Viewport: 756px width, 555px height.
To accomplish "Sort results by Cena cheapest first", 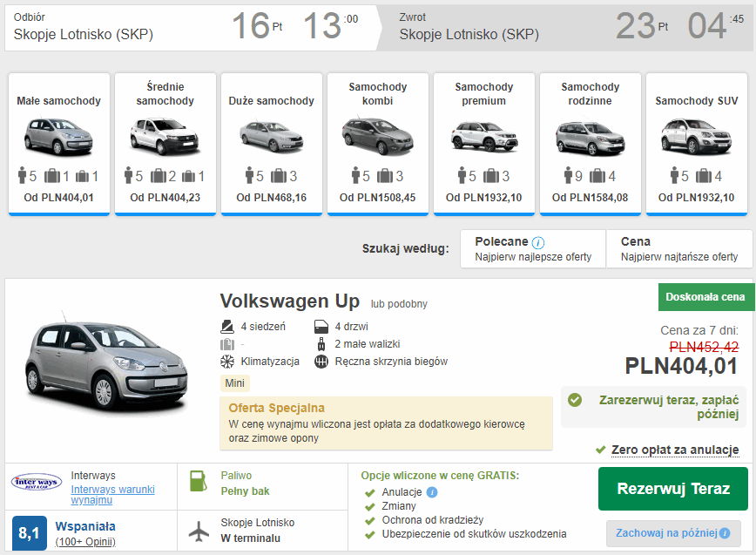I will pyautogui.click(x=678, y=248).
